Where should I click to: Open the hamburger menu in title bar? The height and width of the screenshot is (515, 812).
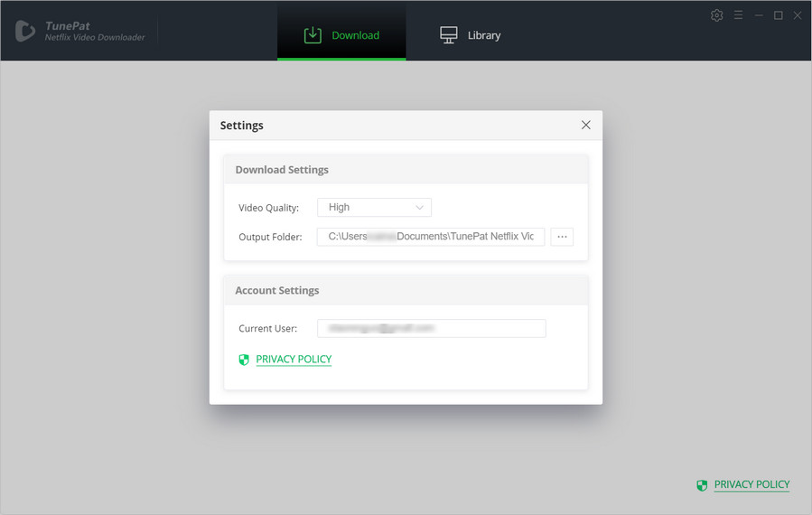coord(739,15)
